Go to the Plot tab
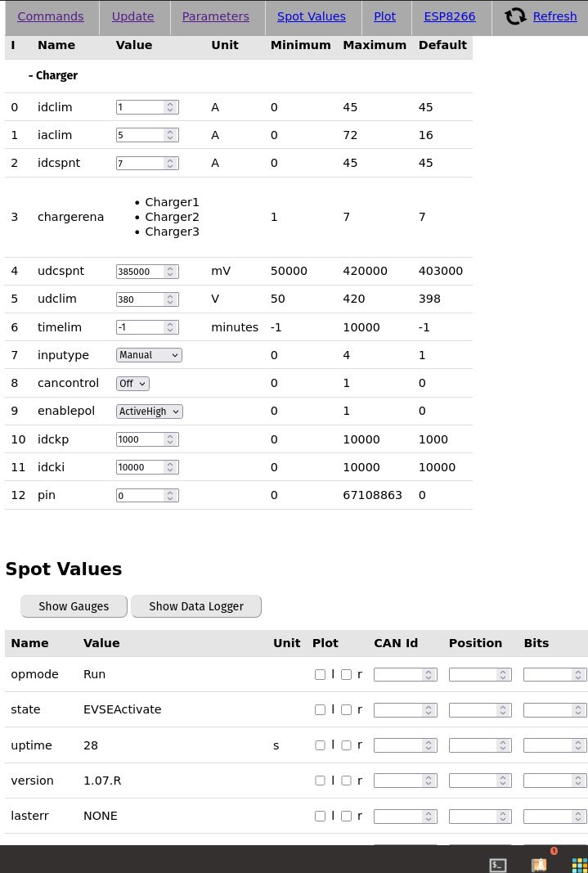588x873 pixels. tap(384, 16)
